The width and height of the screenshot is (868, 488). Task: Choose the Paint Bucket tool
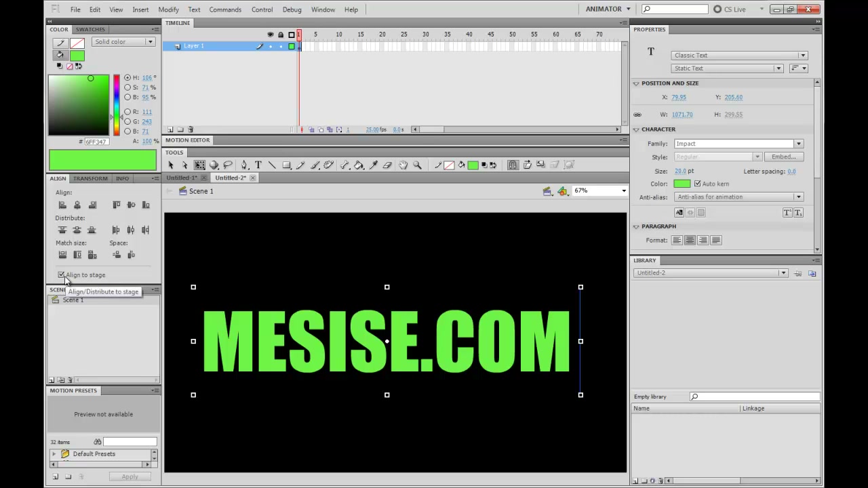point(359,165)
